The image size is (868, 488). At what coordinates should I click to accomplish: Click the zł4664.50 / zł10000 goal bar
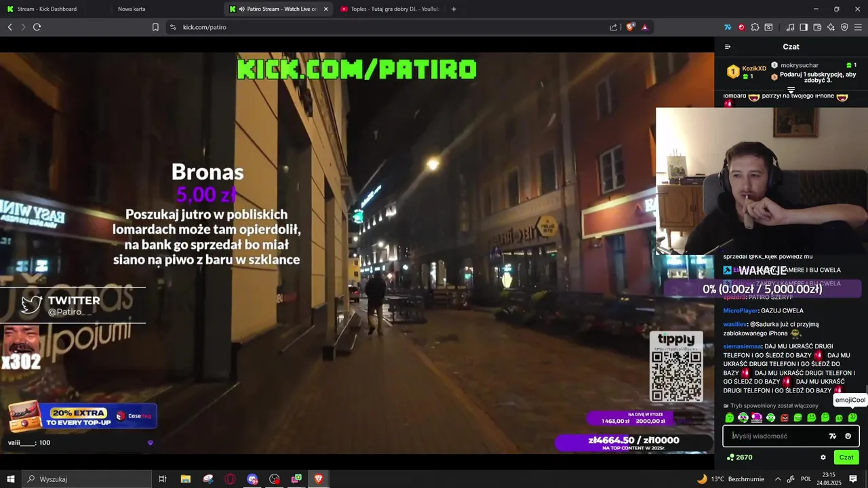click(633, 443)
